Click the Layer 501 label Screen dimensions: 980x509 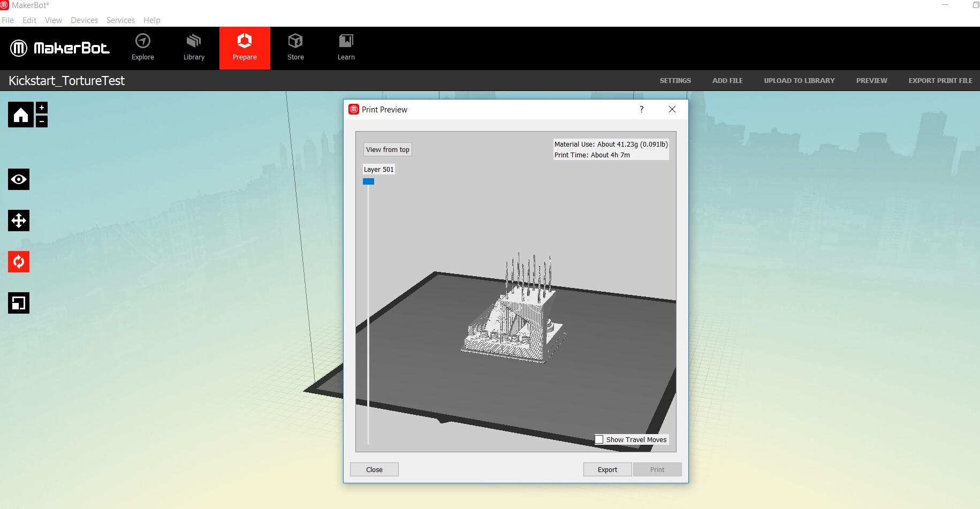379,169
